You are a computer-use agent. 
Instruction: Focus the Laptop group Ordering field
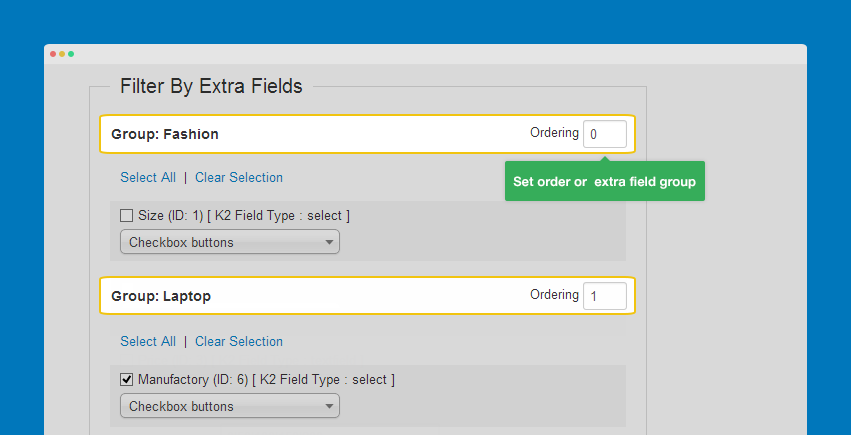click(605, 296)
